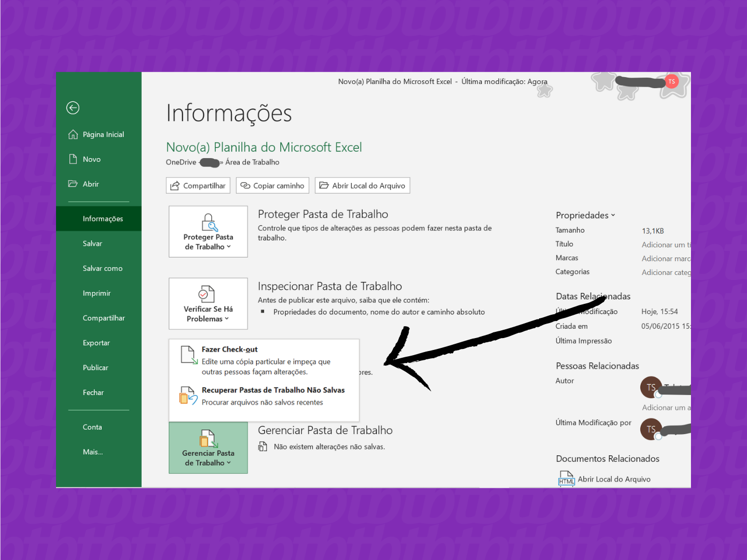Click the Última Impressão label
This screenshot has width=747, height=560.
[x=584, y=341]
